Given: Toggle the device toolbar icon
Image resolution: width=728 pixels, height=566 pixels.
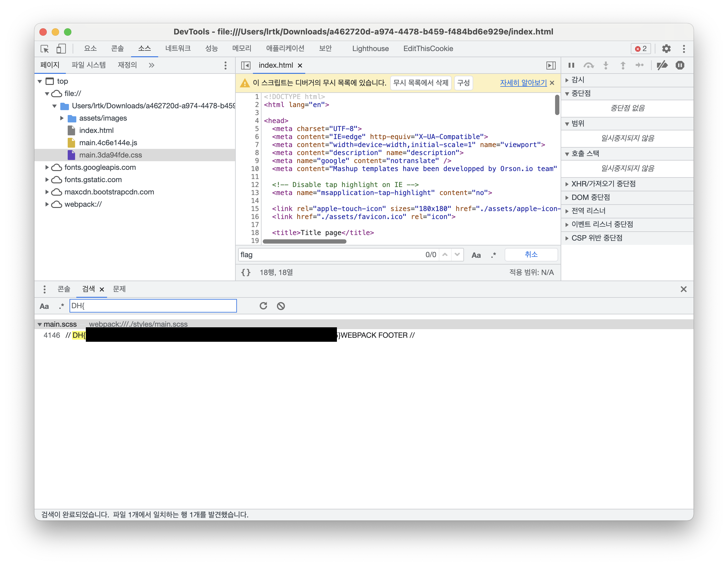Looking at the screenshot, I should click(x=61, y=49).
